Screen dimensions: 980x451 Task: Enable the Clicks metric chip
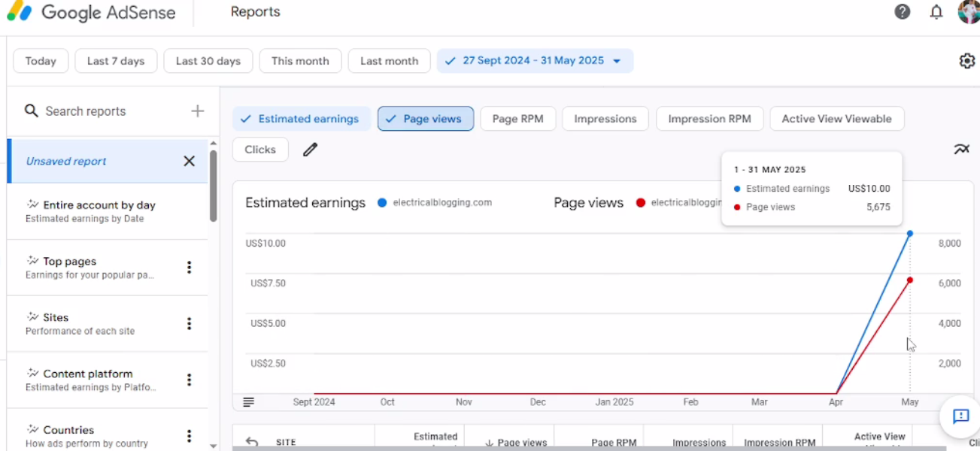(260, 150)
